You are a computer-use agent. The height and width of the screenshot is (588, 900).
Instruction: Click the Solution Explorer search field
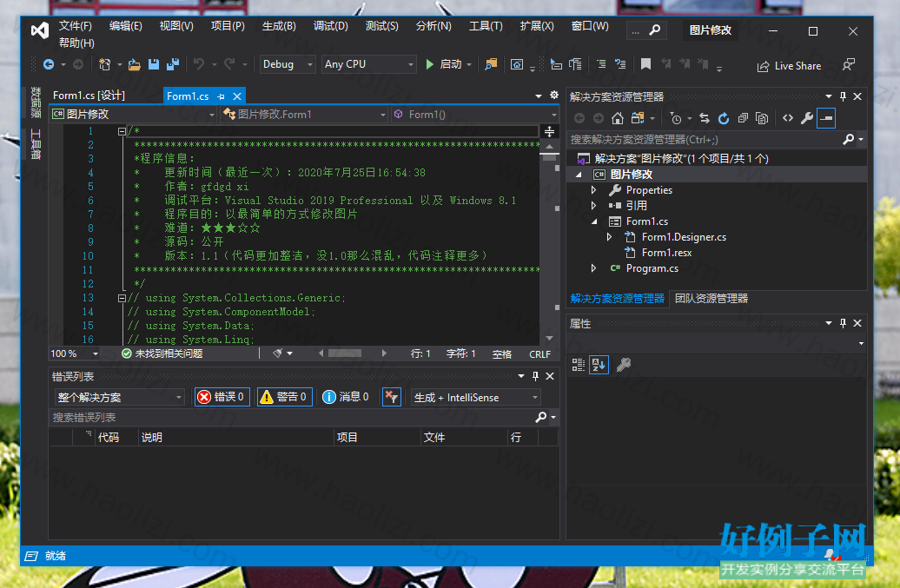pos(705,139)
